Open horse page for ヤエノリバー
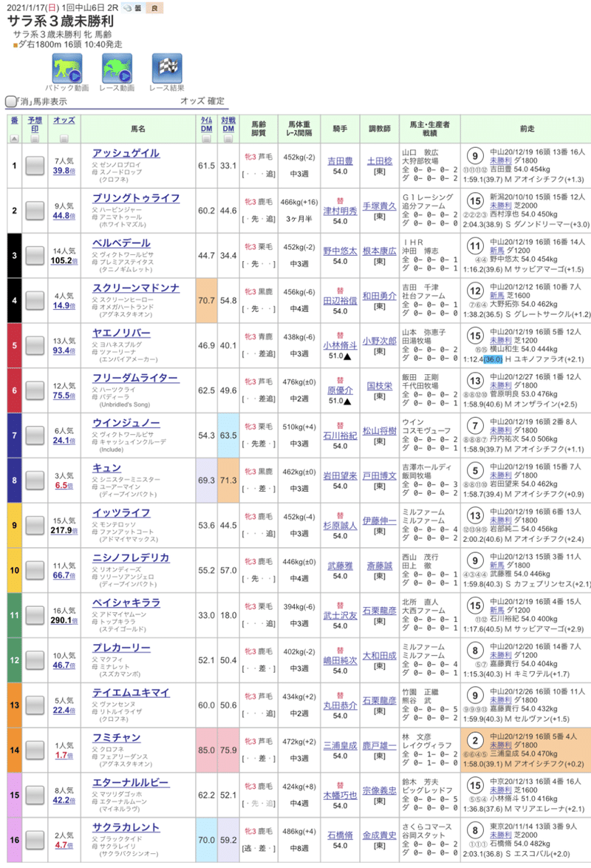 pyautogui.click(x=121, y=333)
